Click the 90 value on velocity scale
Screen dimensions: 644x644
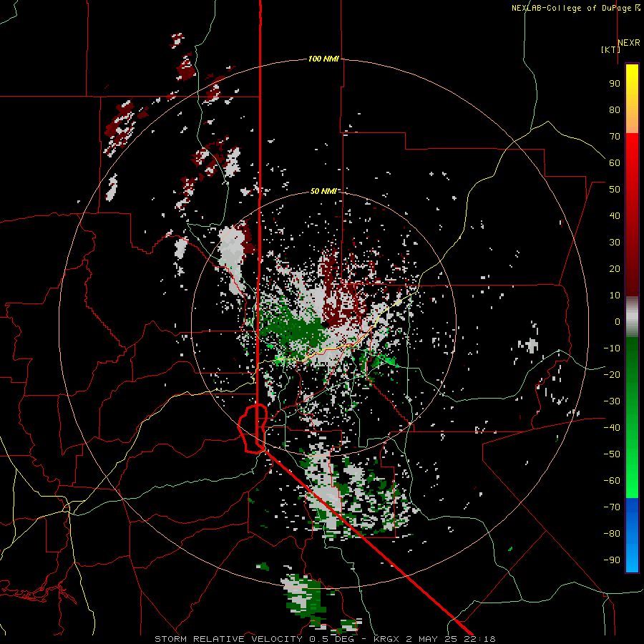pyautogui.click(x=615, y=84)
